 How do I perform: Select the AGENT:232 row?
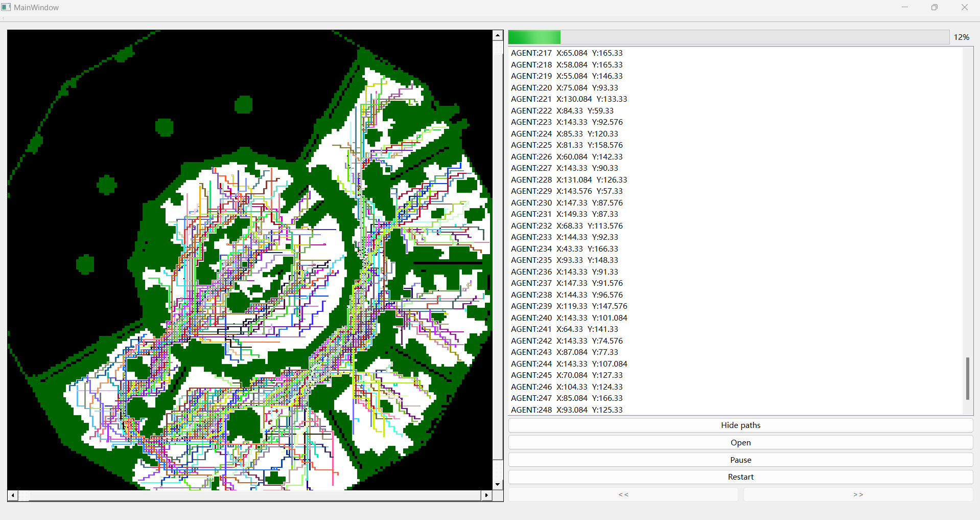click(x=736, y=225)
